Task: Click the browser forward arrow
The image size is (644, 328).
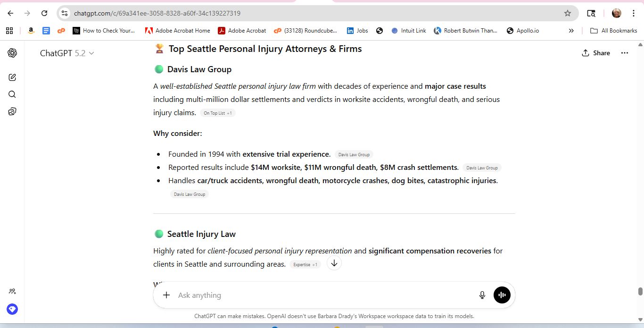Action: 27,13
